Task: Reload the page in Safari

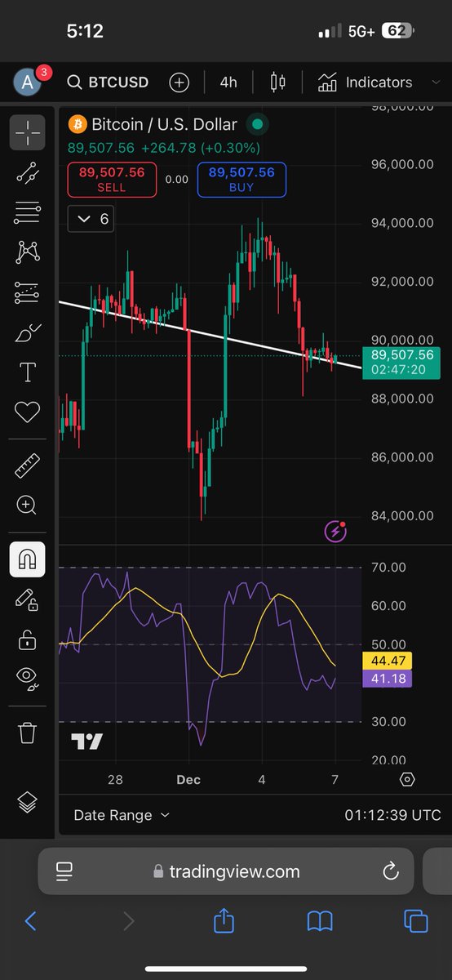Action: coord(390,871)
